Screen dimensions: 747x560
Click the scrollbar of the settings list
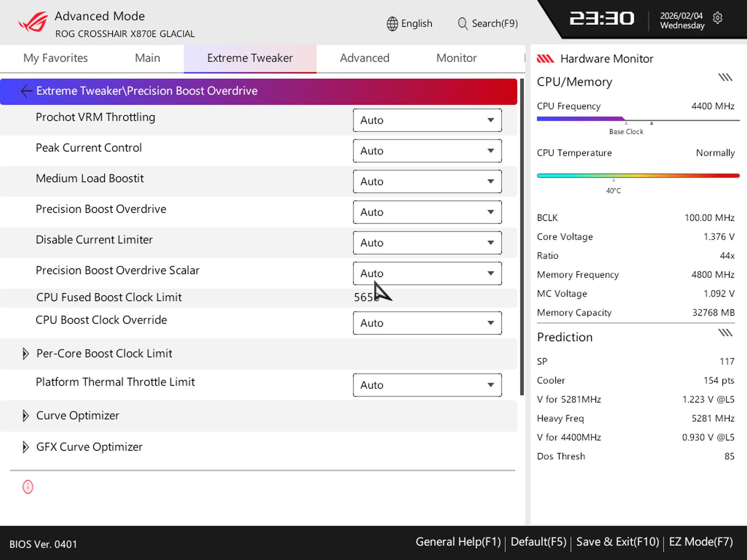(521, 233)
